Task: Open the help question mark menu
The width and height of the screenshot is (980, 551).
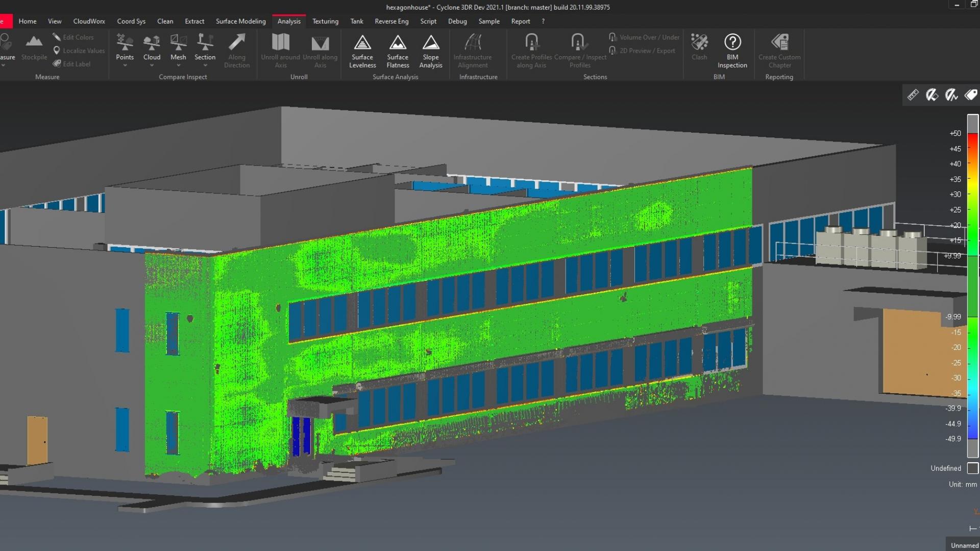Action: tap(543, 21)
